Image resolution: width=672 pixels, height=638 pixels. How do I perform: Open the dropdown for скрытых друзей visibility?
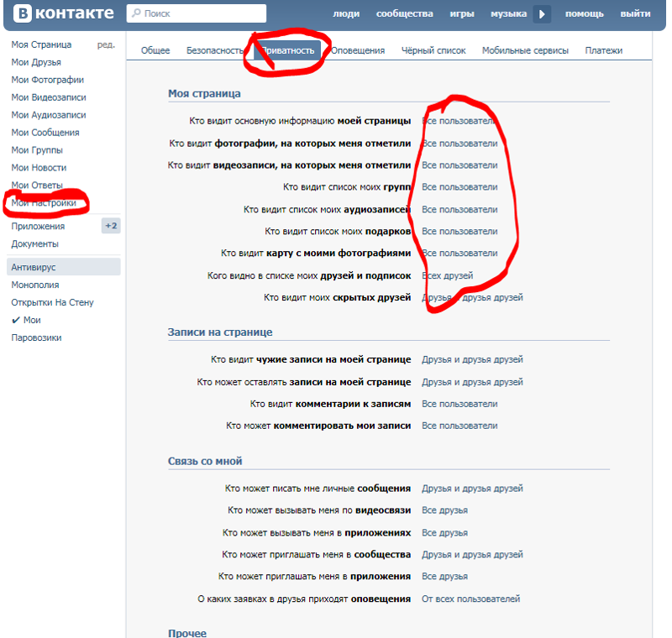(472, 297)
